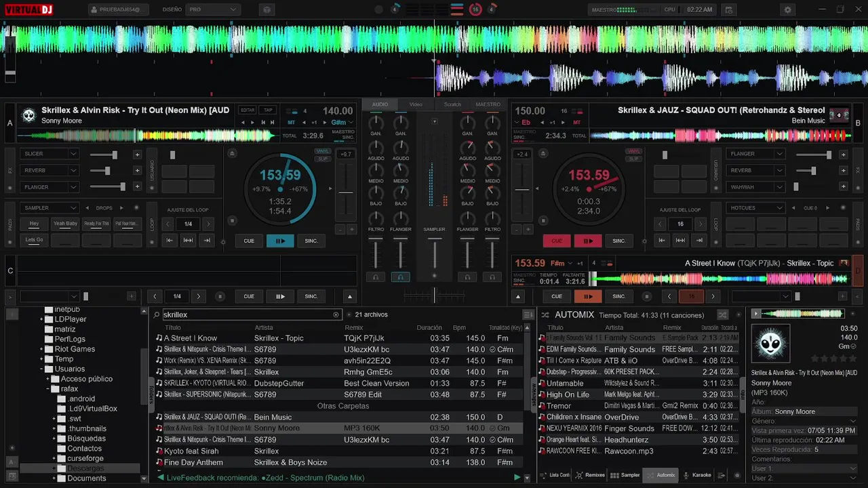Toggle VINYL mode on deck A
Image resolution: width=868 pixels, height=488 pixels.
pyautogui.click(x=323, y=152)
